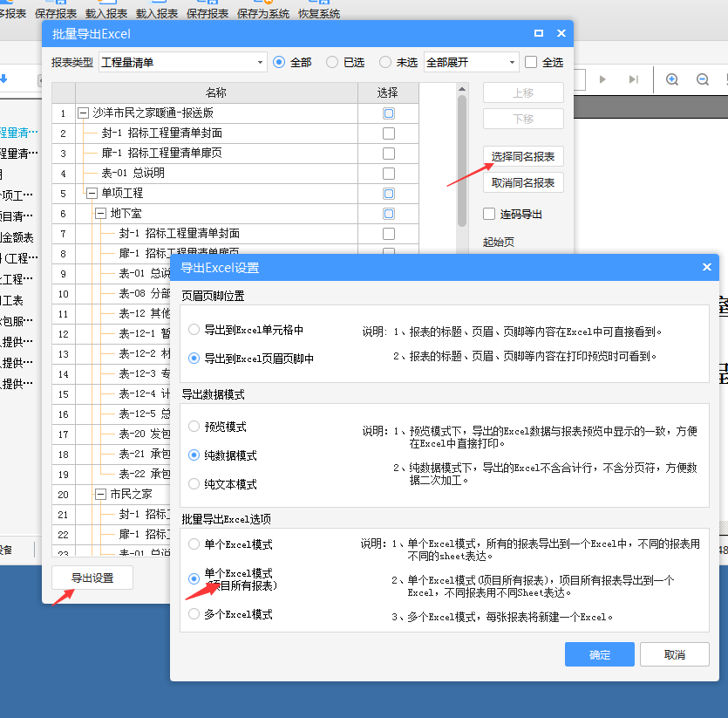The height and width of the screenshot is (718, 728).
Task: Collapse the 单项工程 tree node
Action: point(92,194)
